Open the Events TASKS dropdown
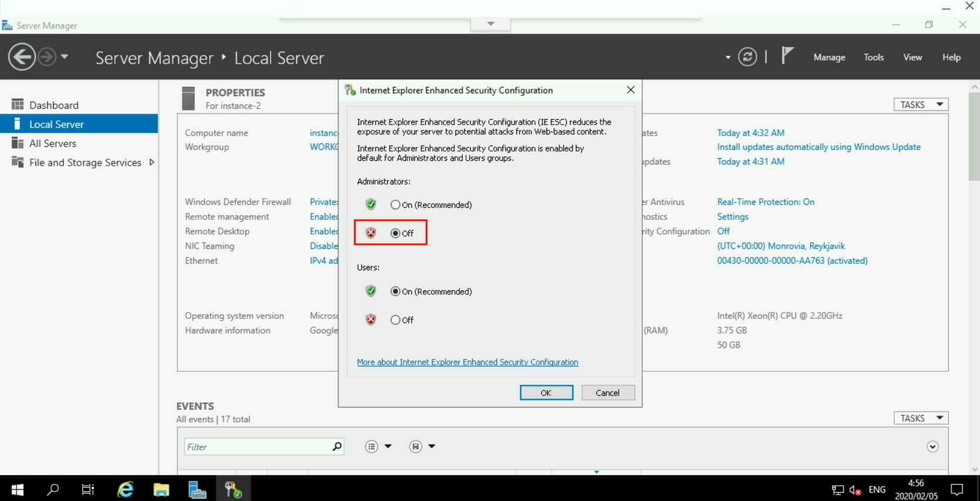The image size is (980, 501). (921, 418)
